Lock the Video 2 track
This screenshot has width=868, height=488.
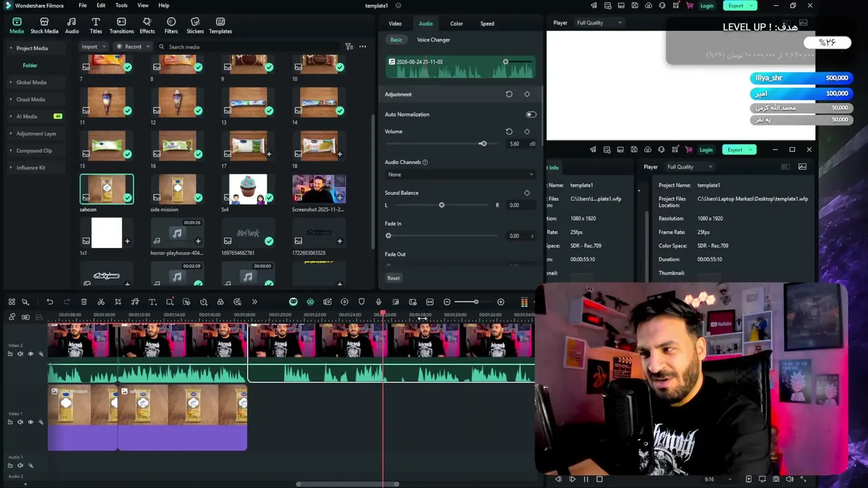click(x=10, y=354)
